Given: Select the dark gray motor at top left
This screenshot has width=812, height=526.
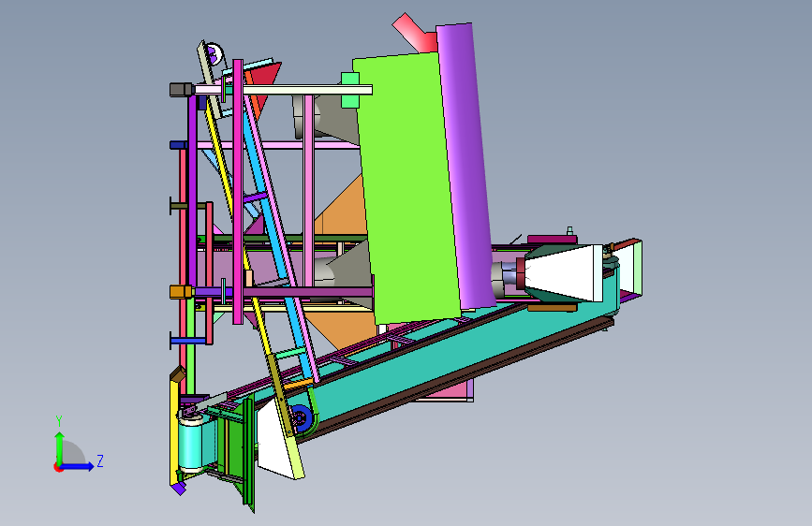Looking at the screenshot, I should tap(181, 90).
